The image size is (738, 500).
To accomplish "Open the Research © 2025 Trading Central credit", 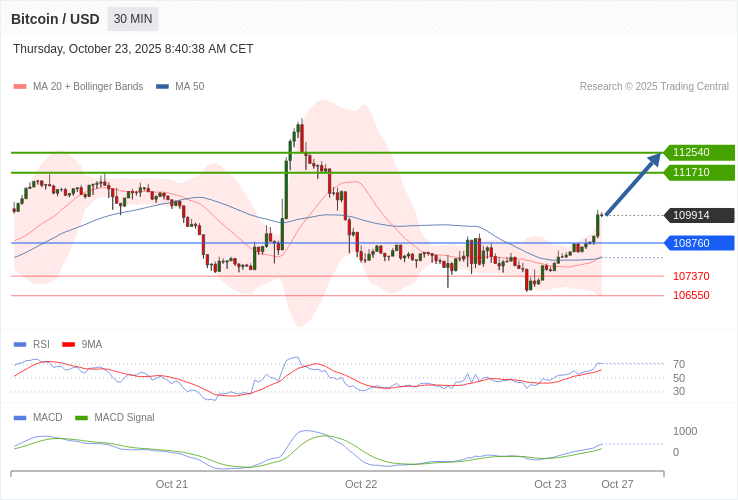I will (654, 86).
